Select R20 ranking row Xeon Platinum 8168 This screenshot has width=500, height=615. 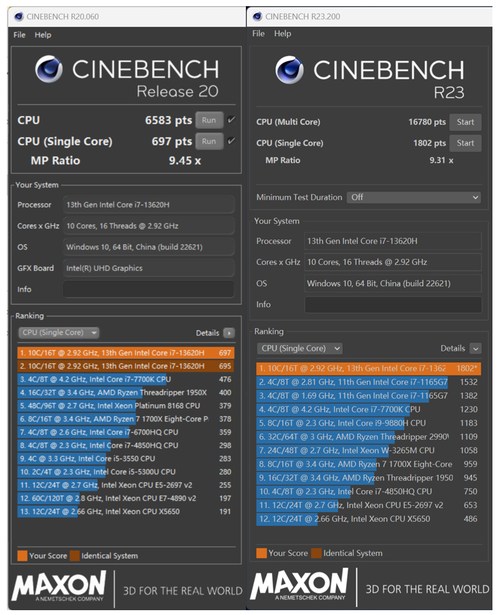[126, 406]
